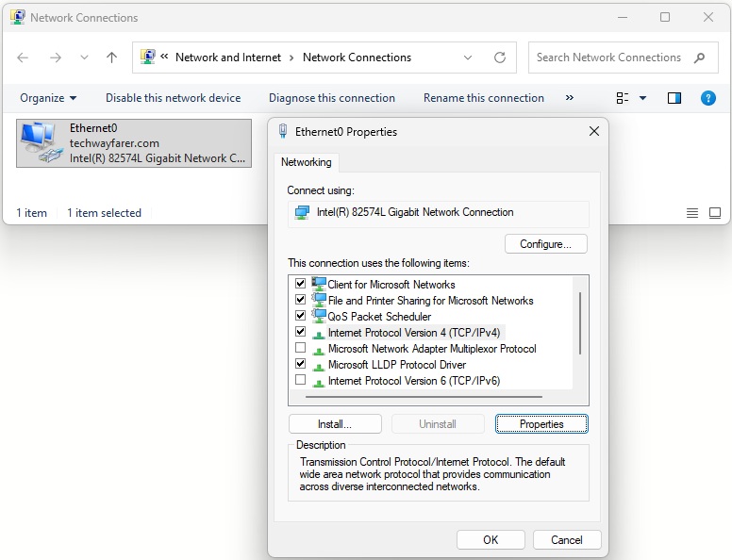
Task: Click the TCP/IPv6 protocol icon
Action: [x=319, y=383]
